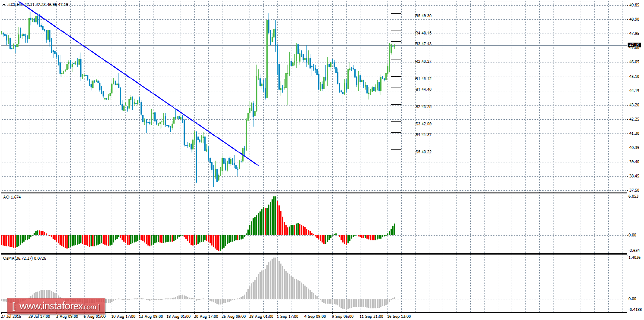Click the OsMA scale value 1.4026

pos(634,257)
